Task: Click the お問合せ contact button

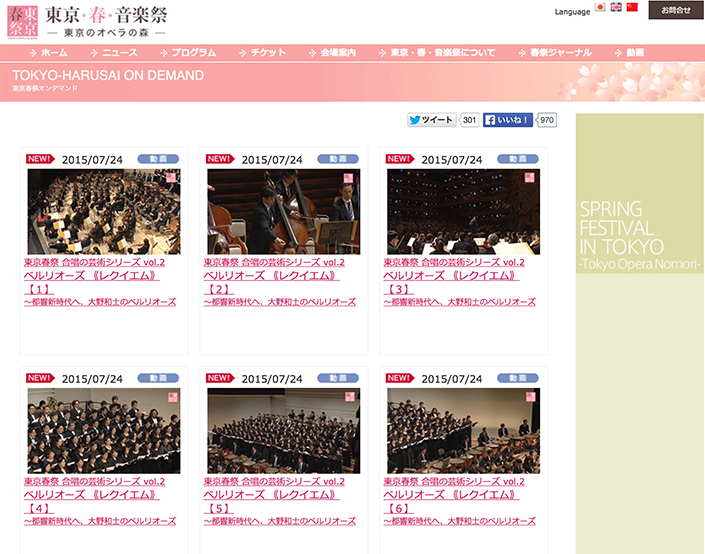Action: tap(676, 10)
